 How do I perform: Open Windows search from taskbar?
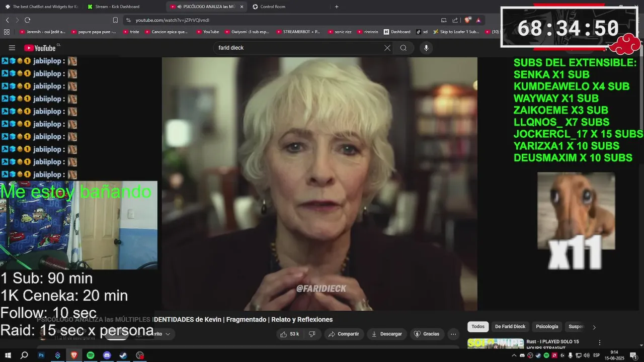point(24,355)
